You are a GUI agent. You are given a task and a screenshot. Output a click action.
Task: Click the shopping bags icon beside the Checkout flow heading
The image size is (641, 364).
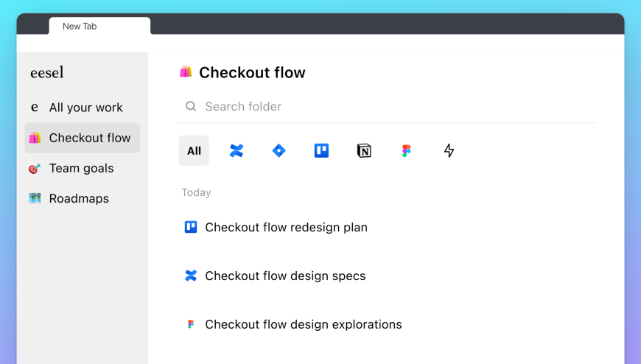coord(186,71)
